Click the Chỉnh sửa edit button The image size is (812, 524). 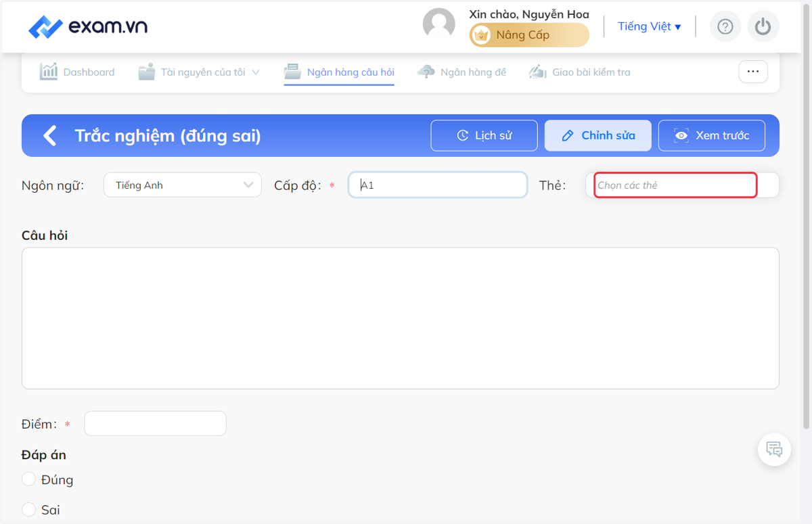598,135
